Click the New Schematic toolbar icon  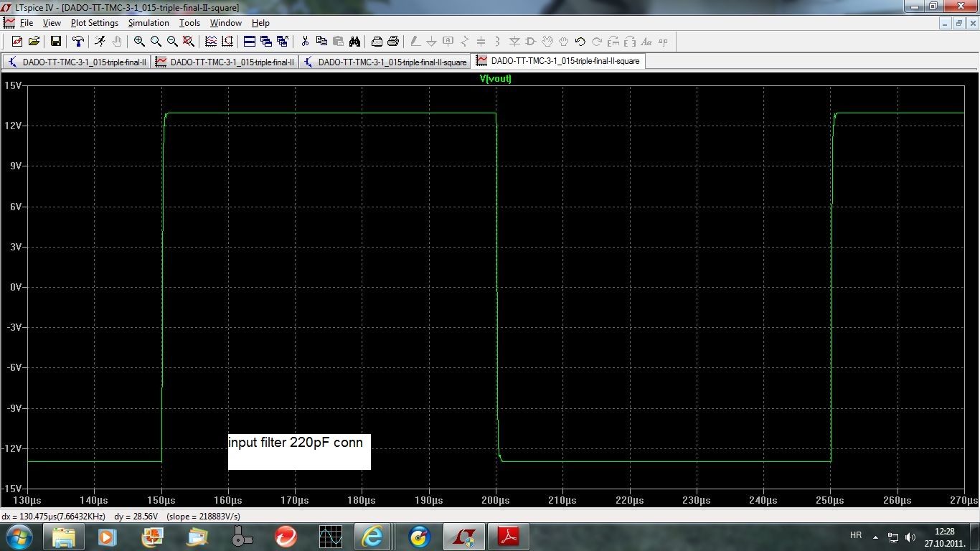pyautogui.click(x=17, y=42)
